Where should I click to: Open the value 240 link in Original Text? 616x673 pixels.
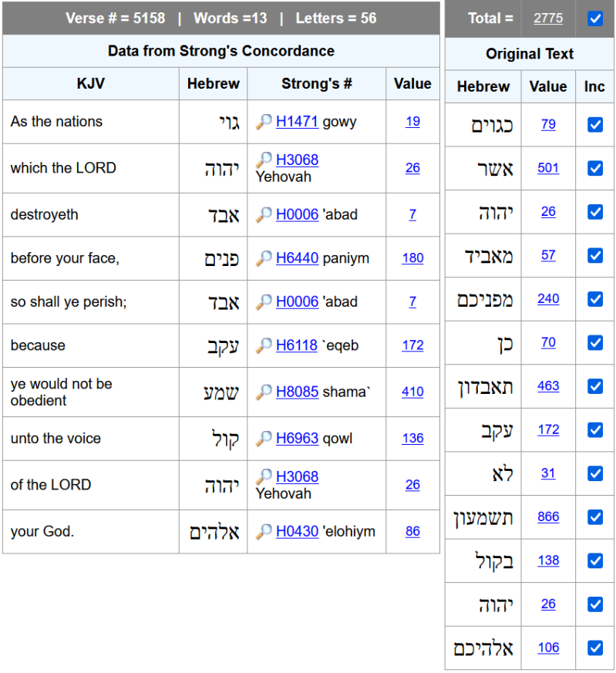tap(548, 299)
